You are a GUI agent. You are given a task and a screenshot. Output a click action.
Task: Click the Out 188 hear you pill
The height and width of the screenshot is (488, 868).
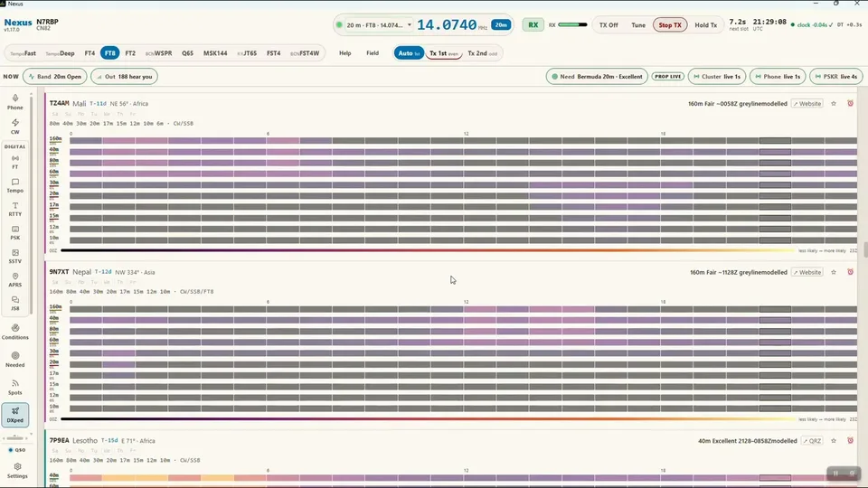(125, 76)
